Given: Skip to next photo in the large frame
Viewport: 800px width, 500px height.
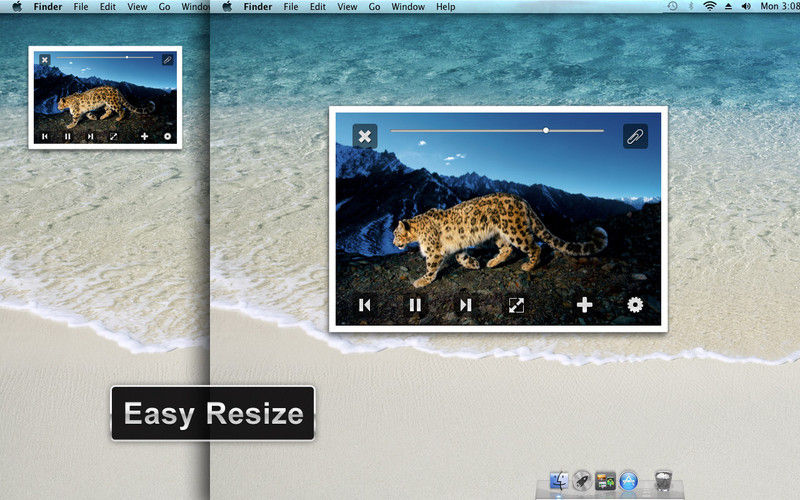Looking at the screenshot, I should click(x=465, y=305).
